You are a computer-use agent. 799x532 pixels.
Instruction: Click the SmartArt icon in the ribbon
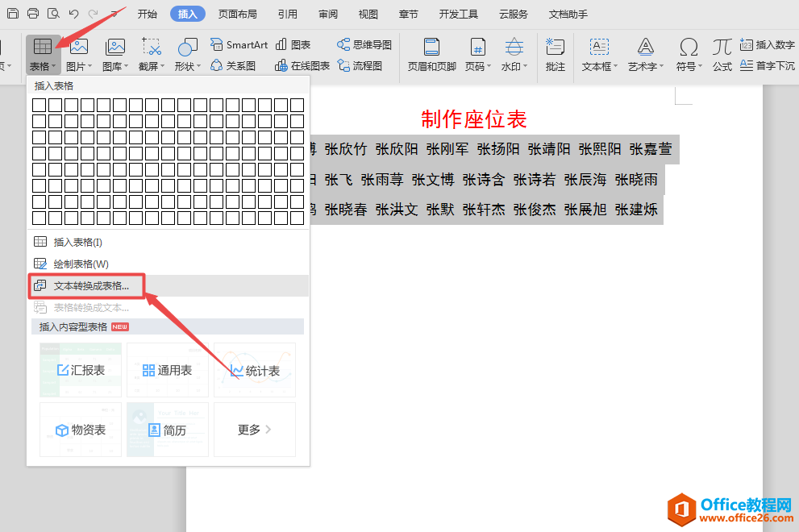tap(217, 45)
